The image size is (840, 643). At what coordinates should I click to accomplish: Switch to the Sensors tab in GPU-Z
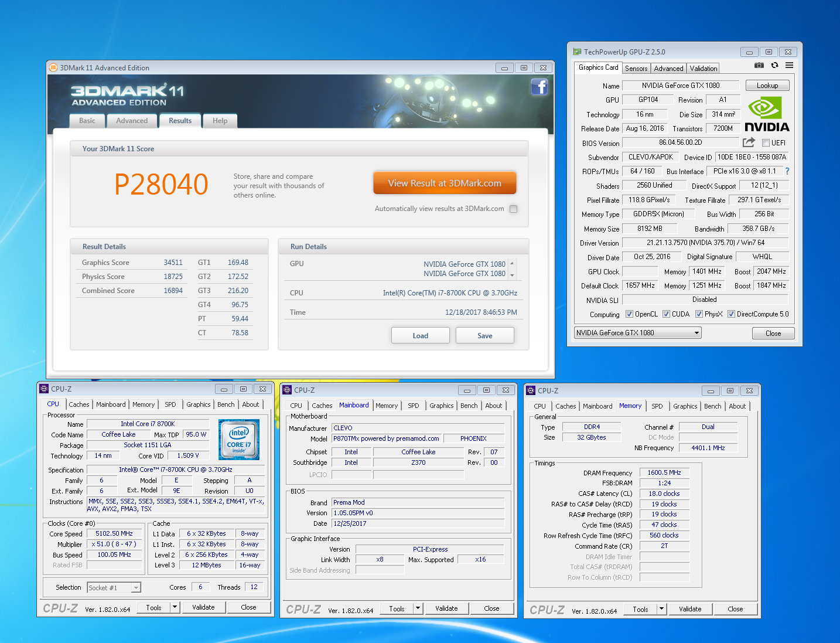(x=636, y=69)
